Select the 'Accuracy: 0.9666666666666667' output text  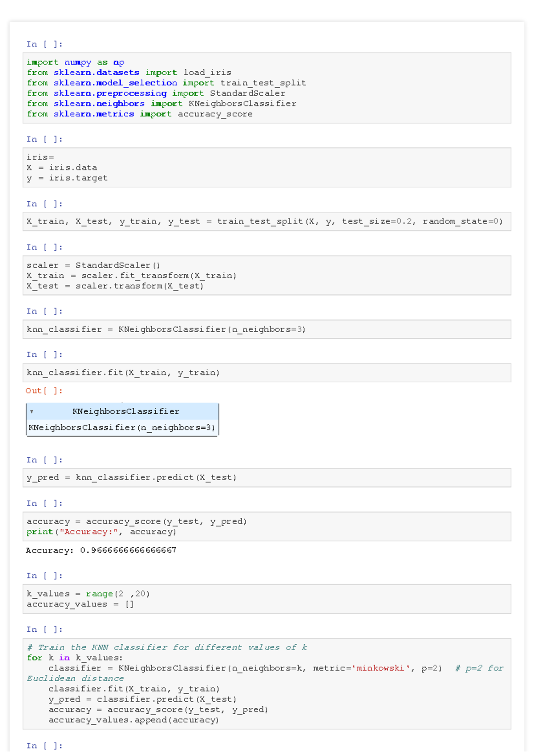click(x=101, y=550)
